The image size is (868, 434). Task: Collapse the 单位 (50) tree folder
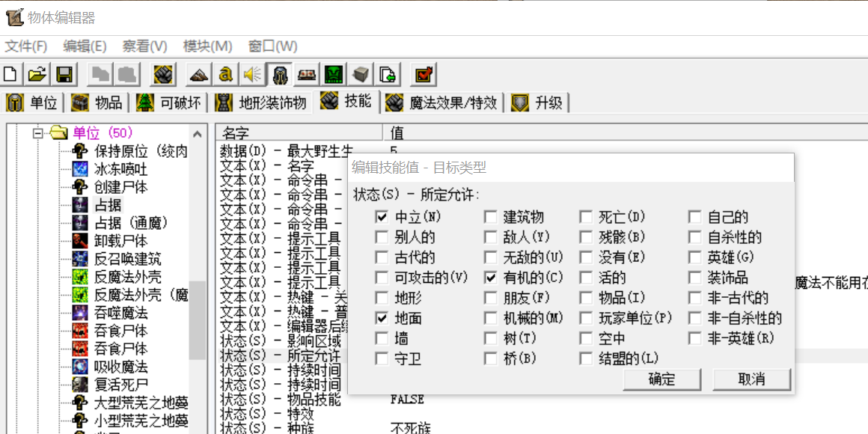(38, 133)
